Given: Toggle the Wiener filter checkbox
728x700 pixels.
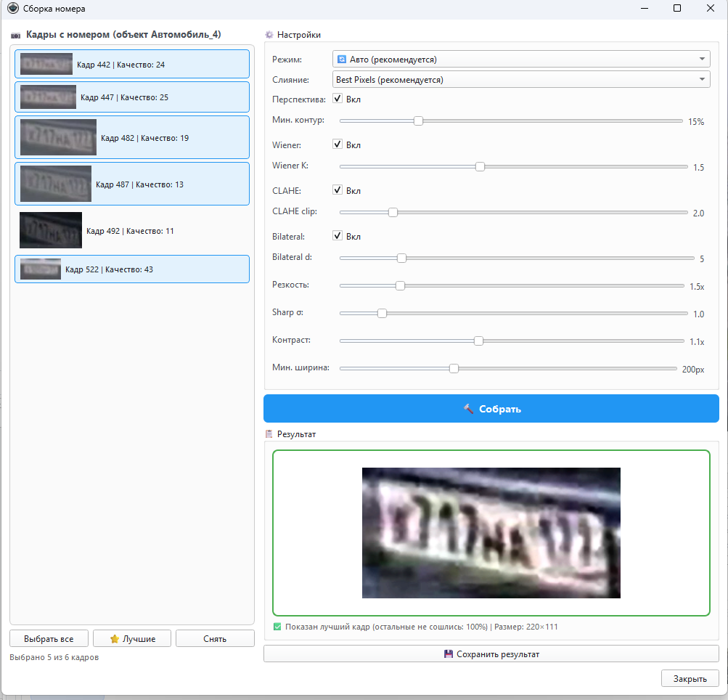Looking at the screenshot, I should coord(338,145).
